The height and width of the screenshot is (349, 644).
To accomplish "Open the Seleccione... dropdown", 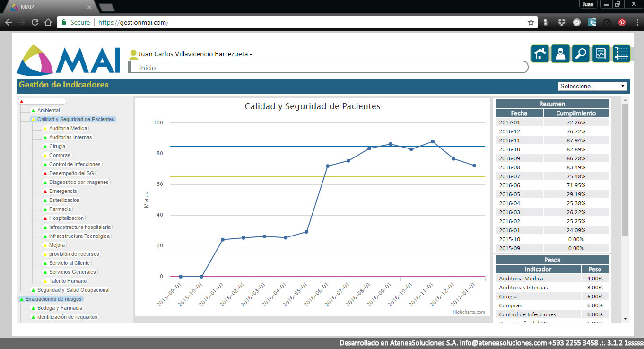I will point(593,86).
